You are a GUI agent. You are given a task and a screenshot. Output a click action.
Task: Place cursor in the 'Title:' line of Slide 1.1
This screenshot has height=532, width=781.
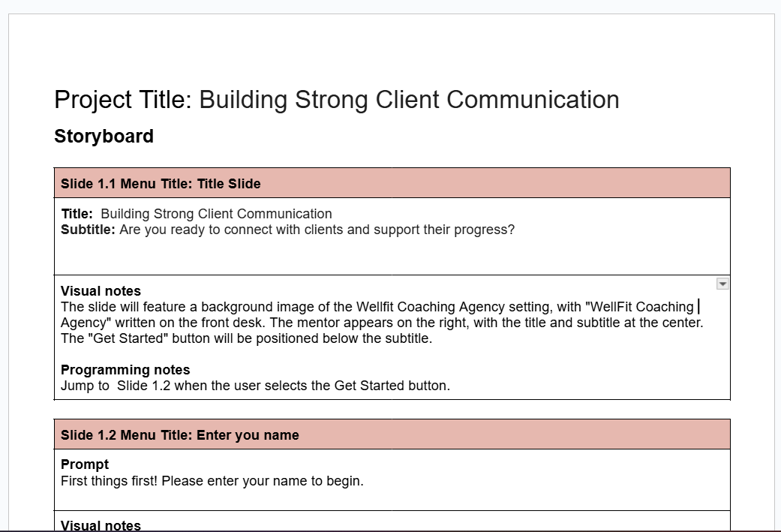point(197,214)
